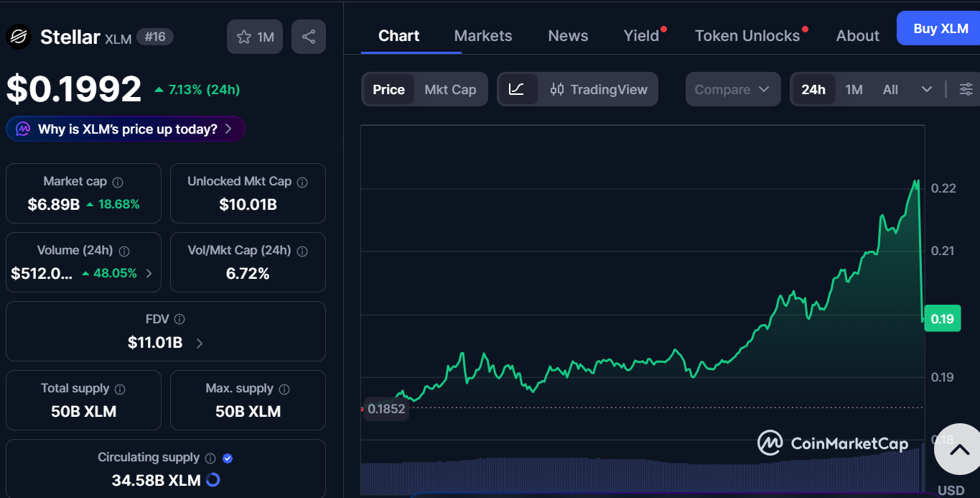Open Max. supply info icon
The width and height of the screenshot is (980, 498).
[284, 389]
